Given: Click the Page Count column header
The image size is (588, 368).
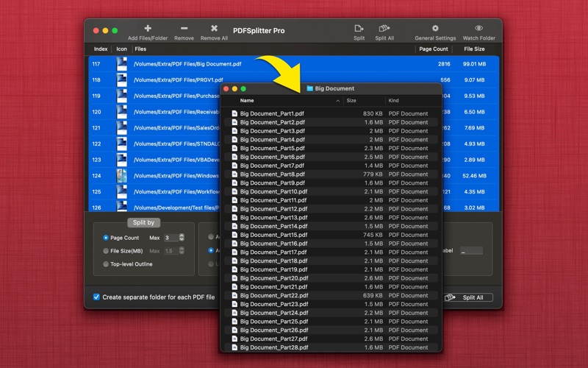Looking at the screenshot, I should coord(434,49).
